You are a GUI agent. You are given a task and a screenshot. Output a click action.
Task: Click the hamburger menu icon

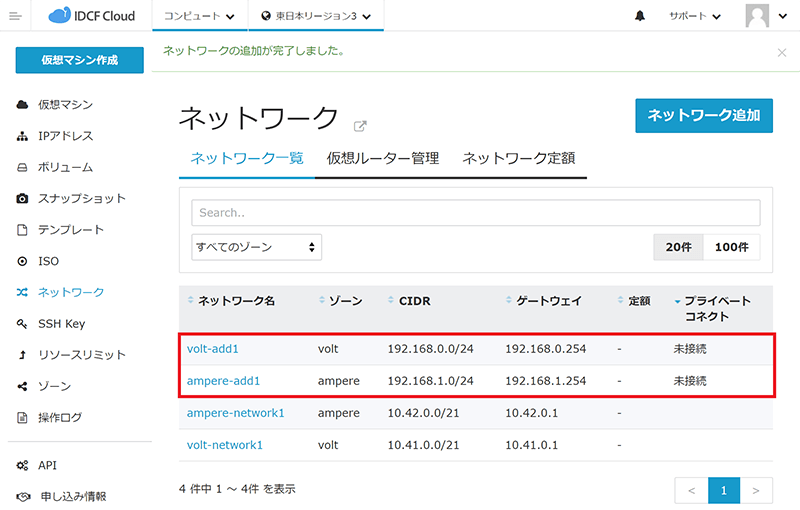point(15,16)
